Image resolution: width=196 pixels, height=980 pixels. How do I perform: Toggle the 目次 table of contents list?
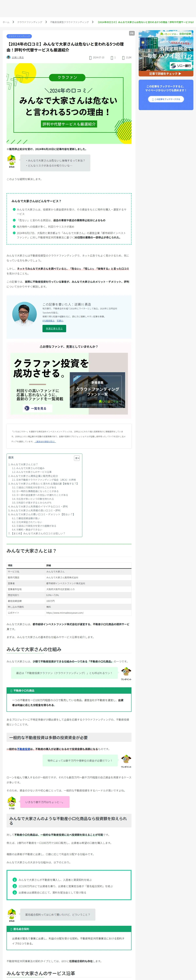77,458
